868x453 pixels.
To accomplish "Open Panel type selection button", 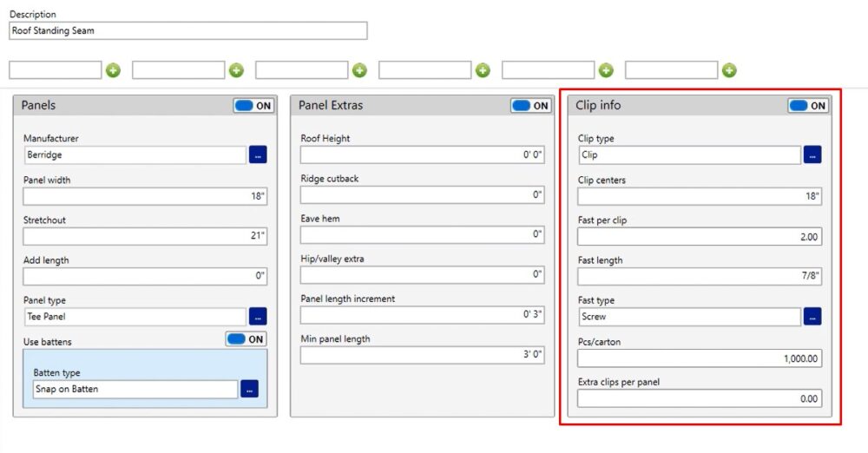I will [x=258, y=316].
